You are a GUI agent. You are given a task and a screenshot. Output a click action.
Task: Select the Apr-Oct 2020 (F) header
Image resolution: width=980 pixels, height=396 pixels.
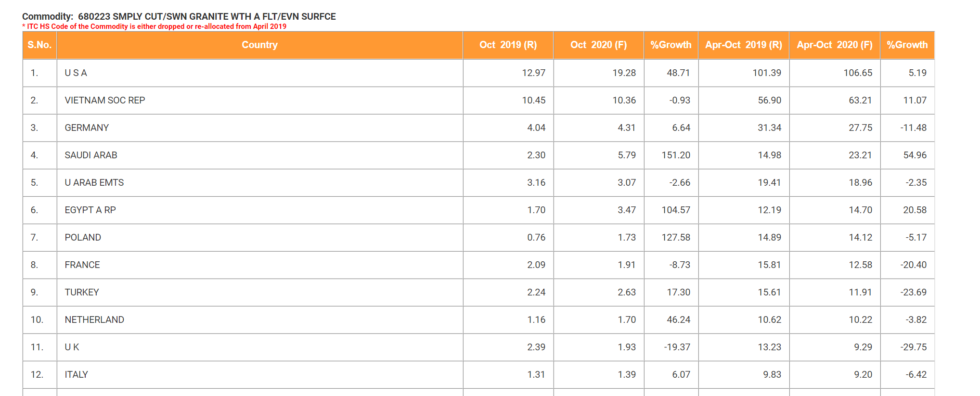tap(834, 45)
